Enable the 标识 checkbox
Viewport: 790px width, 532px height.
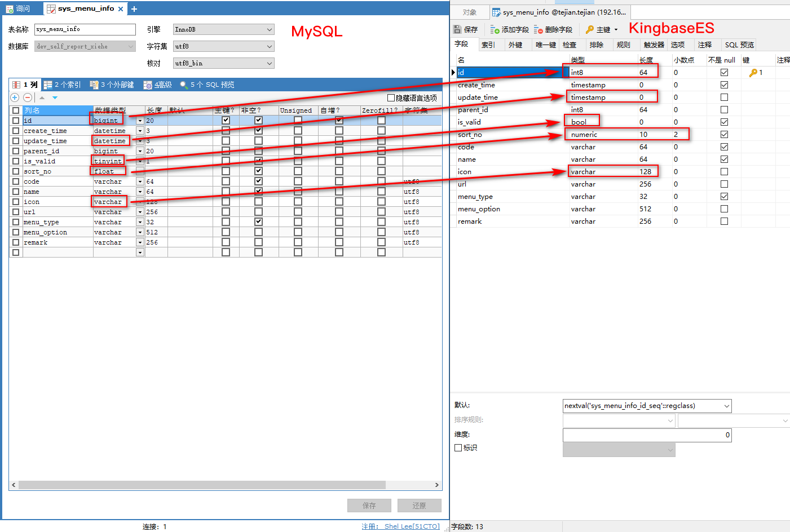tap(458, 447)
